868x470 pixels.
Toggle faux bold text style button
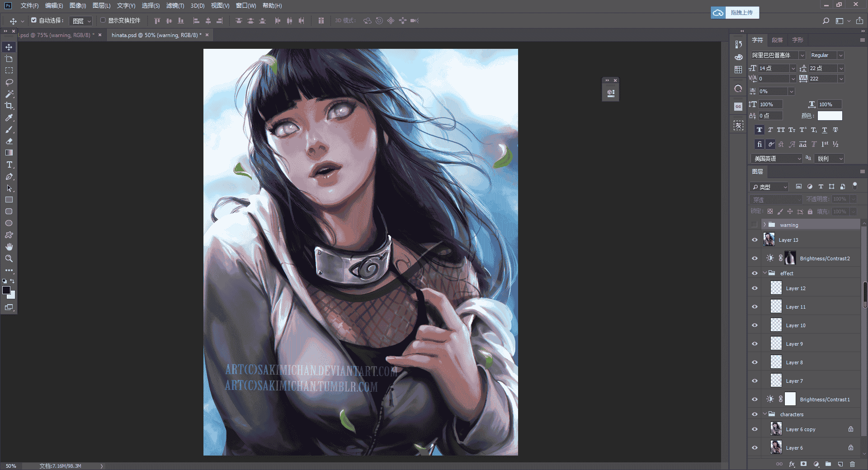click(759, 130)
